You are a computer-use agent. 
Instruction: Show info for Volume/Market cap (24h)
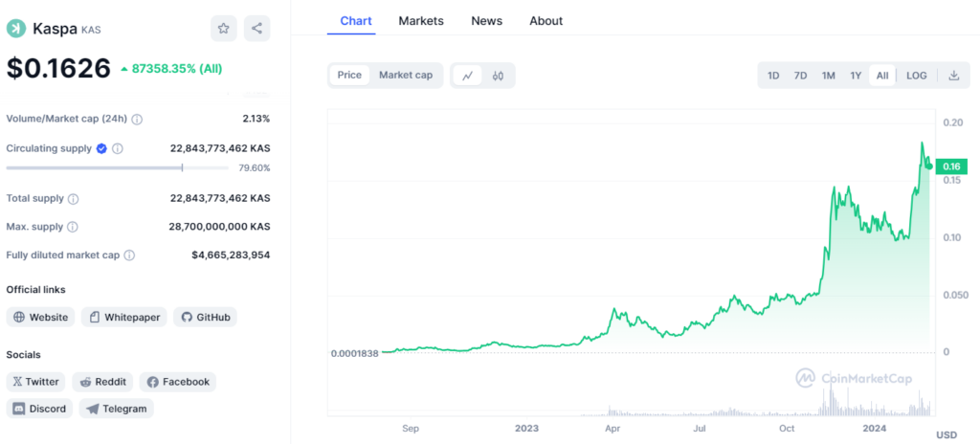click(137, 119)
